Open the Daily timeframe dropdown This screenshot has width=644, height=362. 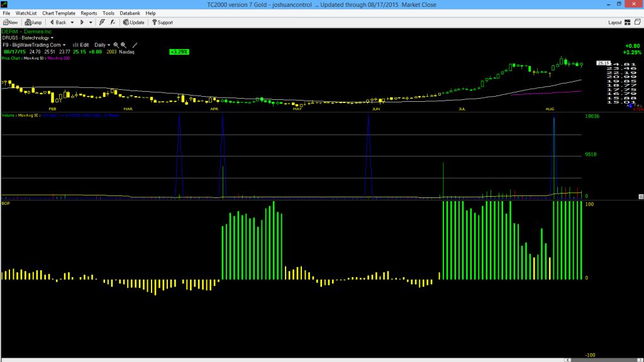(x=103, y=45)
